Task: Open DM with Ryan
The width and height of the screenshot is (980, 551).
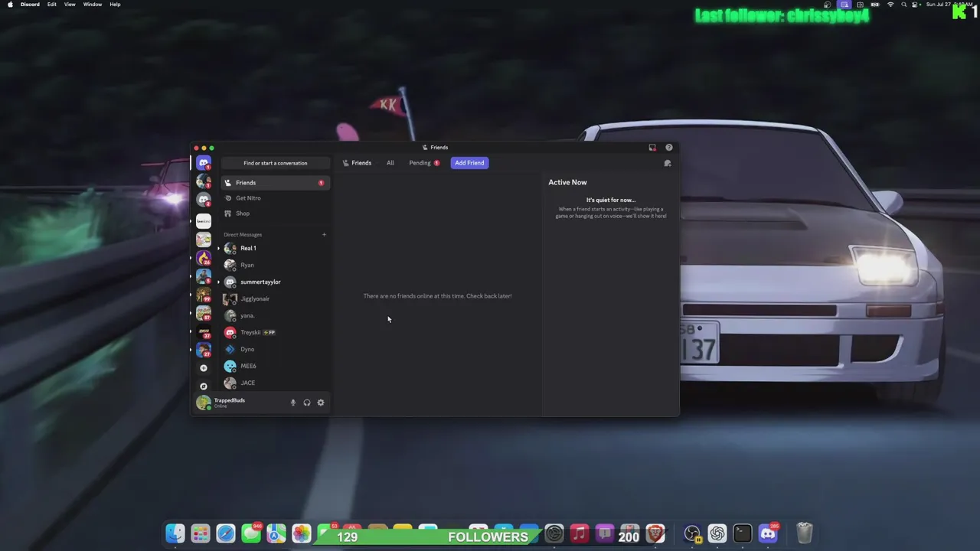Action: pyautogui.click(x=276, y=265)
